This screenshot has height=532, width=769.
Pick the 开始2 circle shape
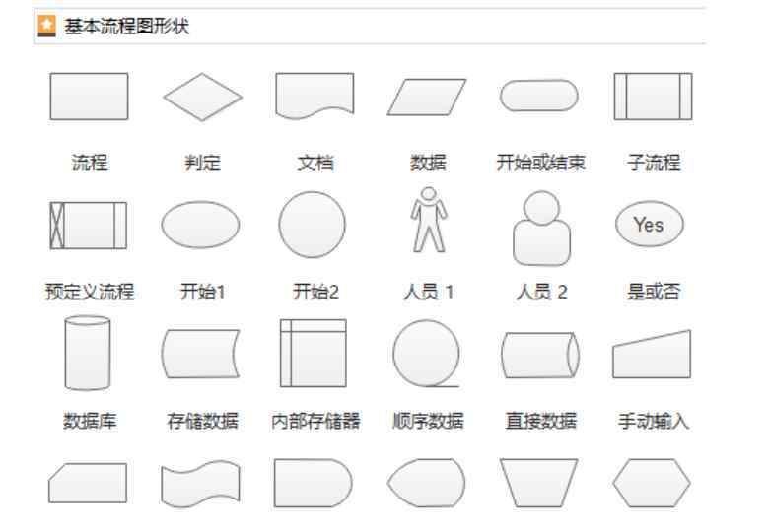[312, 225]
